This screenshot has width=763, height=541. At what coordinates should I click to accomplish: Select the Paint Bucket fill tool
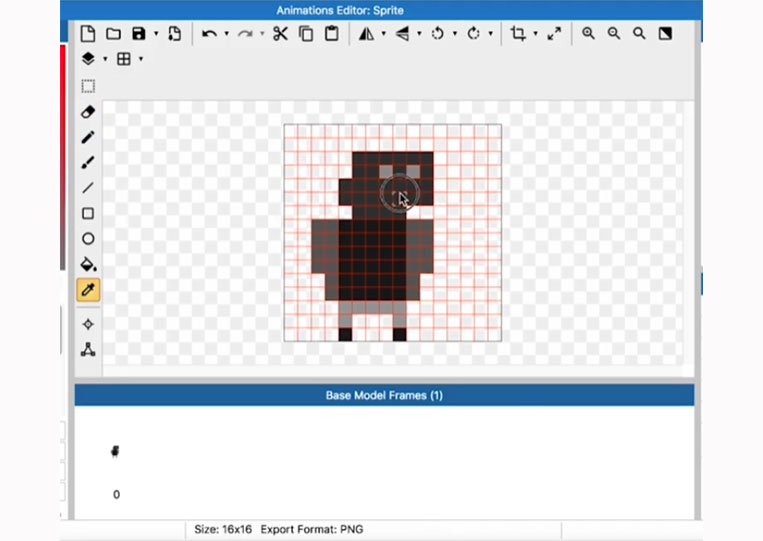point(88,264)
